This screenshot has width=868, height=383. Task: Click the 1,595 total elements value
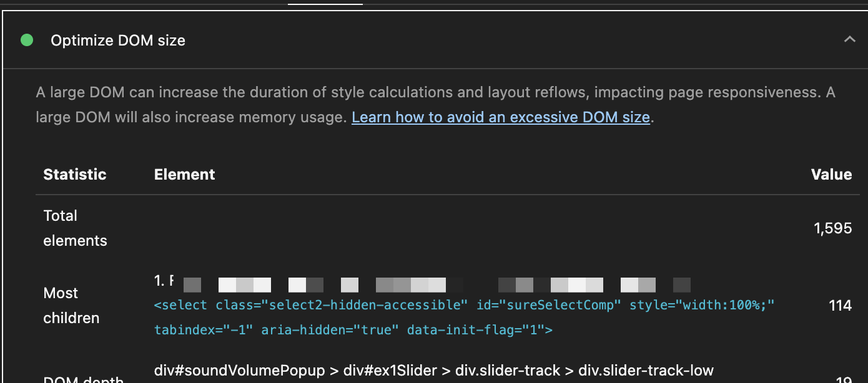(x=832, y=228)
